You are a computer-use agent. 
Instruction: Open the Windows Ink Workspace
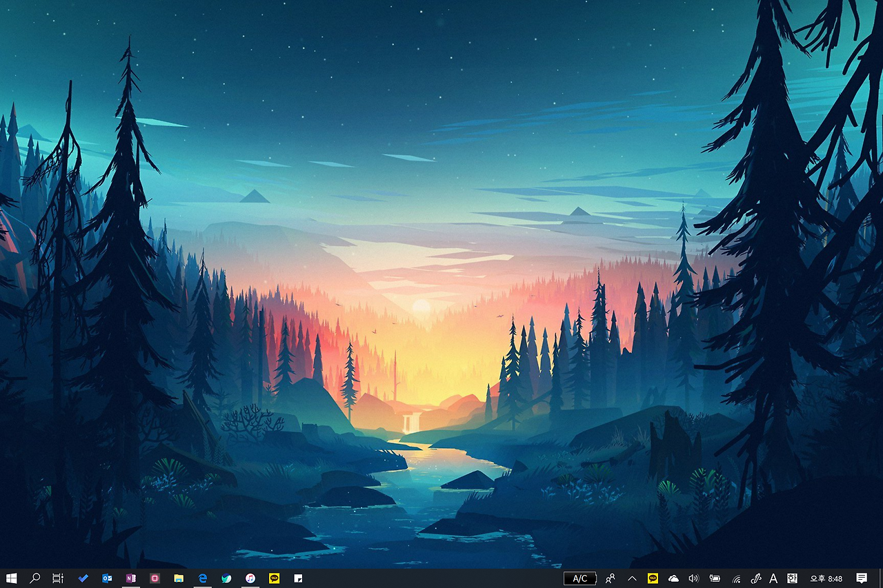coord(757,578)
